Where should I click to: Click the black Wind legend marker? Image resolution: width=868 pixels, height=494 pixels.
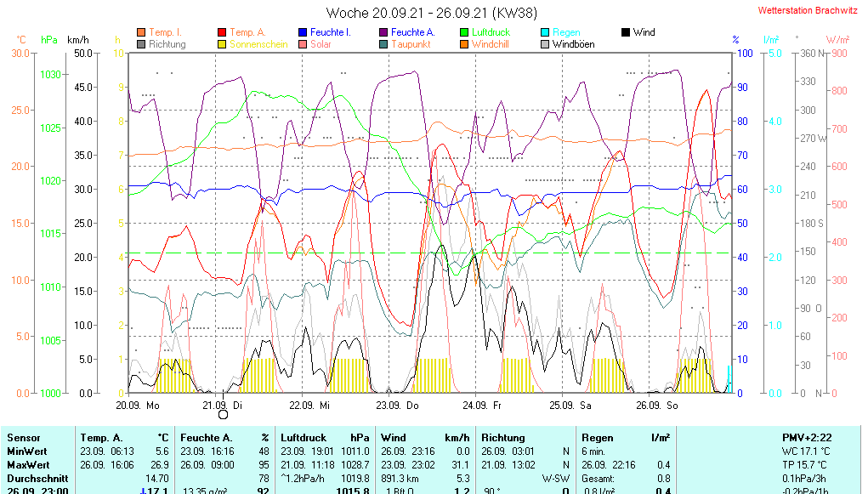click(x=627, y=33)
